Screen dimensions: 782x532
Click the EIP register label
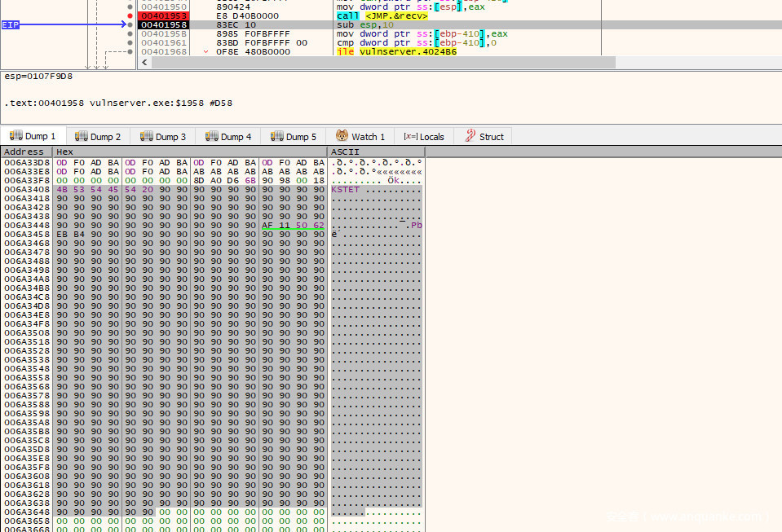[x=11, y=25]
